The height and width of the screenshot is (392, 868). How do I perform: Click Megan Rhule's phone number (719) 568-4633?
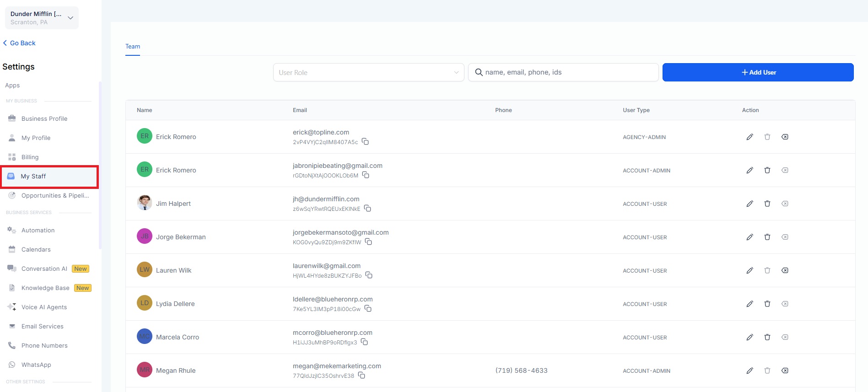(x=521, y=371)
